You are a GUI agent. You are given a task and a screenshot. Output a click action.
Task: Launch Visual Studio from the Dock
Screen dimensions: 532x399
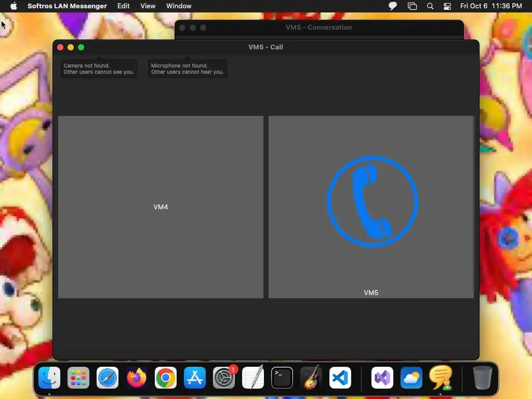382,378
